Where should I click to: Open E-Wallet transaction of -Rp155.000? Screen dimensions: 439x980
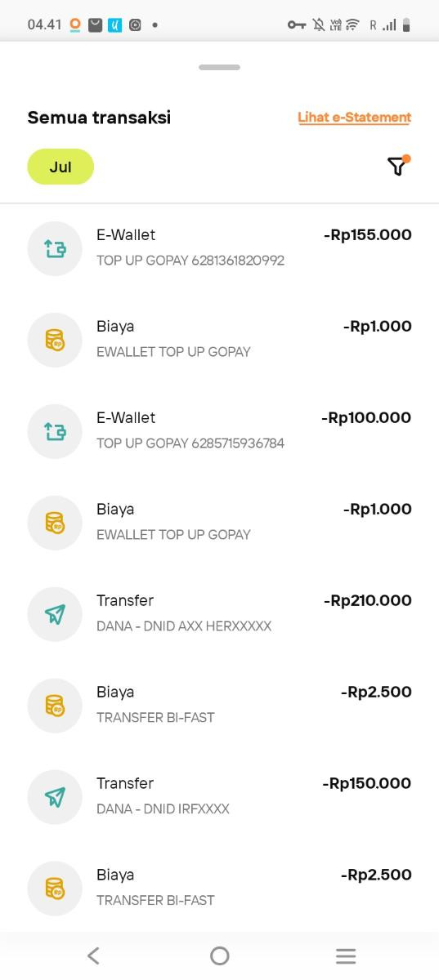[219, 248]
